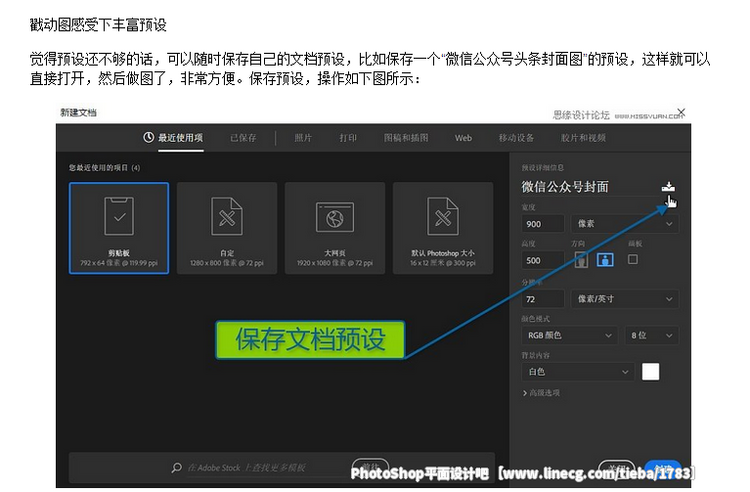Select 默认 Photoshop 大小 preset card
The height and width of the screenshot is (492, 750).
tap(443, 228)
